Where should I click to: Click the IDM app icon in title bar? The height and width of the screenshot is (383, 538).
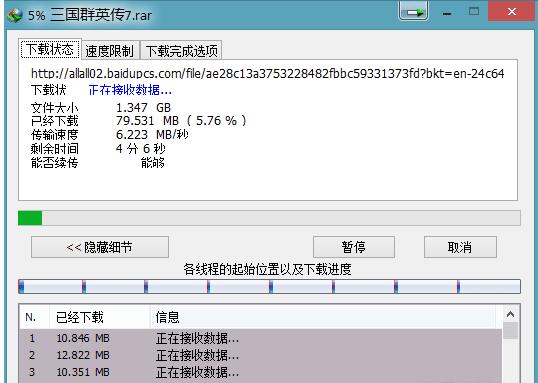tap(15, 15)
